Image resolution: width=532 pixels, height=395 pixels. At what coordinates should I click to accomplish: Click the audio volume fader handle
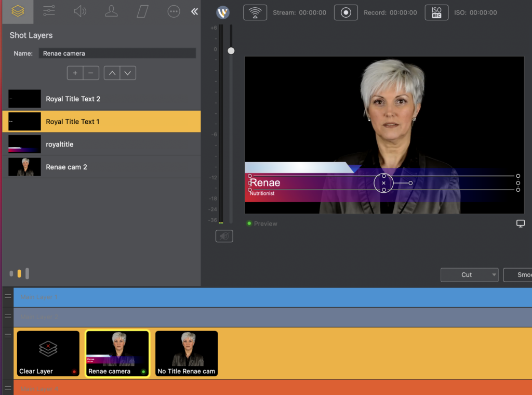pos(231,51)
